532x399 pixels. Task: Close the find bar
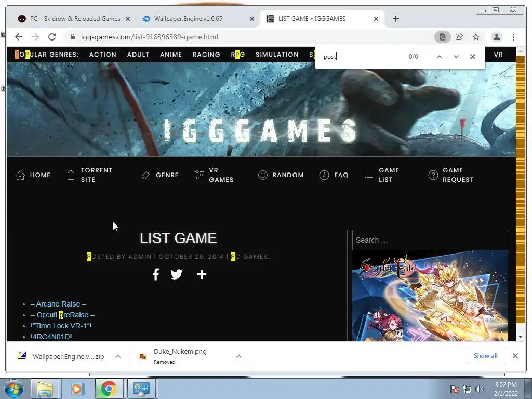(473, 57)
